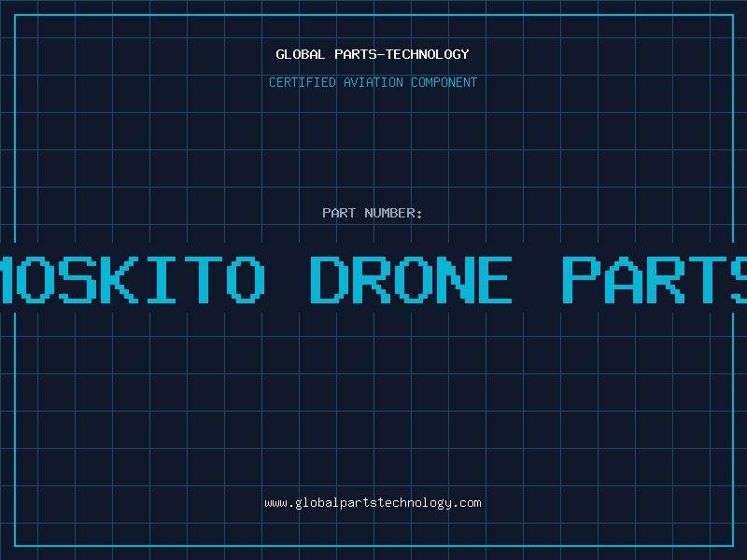Click the word COMPONENT in the subtitle
Image resolution: width=747 pixels, height=560 pixels.
(x=444, y=82)
